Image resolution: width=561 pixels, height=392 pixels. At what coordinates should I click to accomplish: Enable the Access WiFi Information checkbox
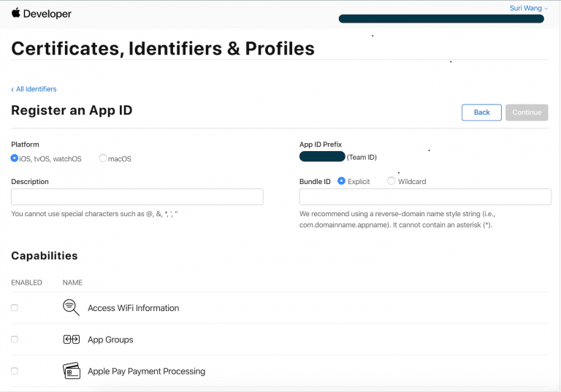(x=15, y=308)
